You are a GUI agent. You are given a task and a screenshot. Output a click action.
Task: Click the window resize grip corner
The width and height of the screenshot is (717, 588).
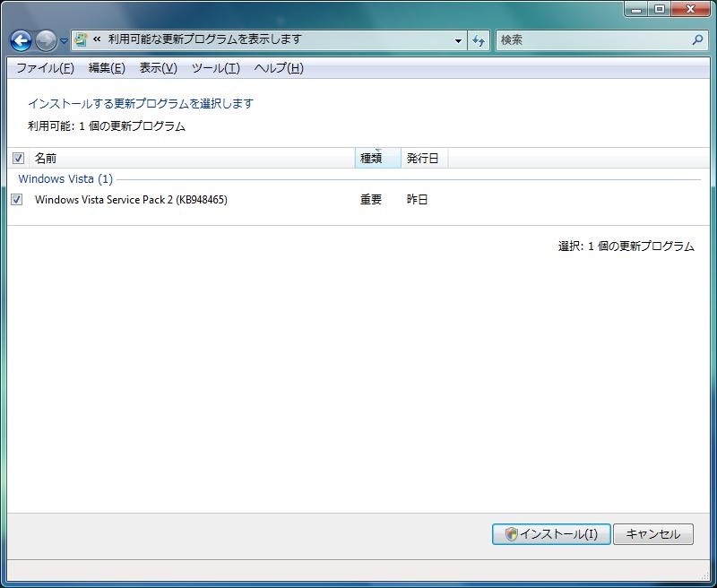click(704, 576)
